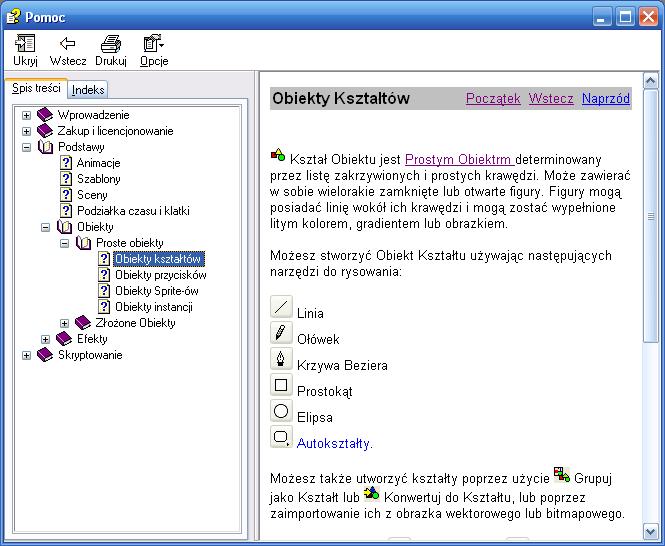
Task: Open the Obiekty Sprite-ów topic
Action: click(x=157, y=291)
